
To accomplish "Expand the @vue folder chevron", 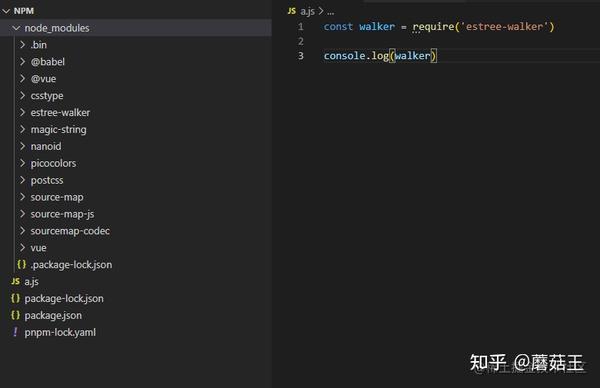I will [23, 78].
